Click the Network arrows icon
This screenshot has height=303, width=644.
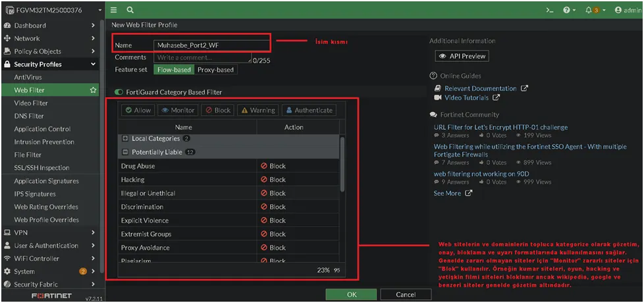(7, 39)
